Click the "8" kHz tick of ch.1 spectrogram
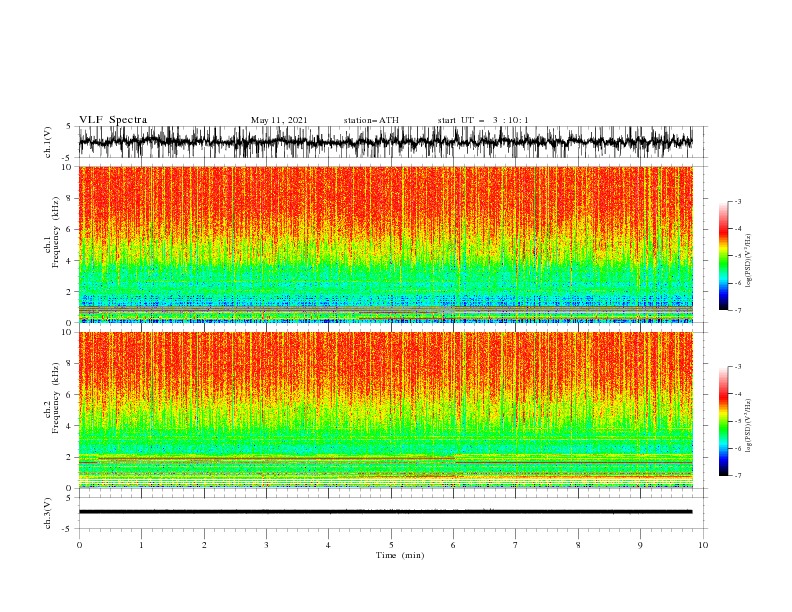Screen dimensions: 792x612 point(70,198)
